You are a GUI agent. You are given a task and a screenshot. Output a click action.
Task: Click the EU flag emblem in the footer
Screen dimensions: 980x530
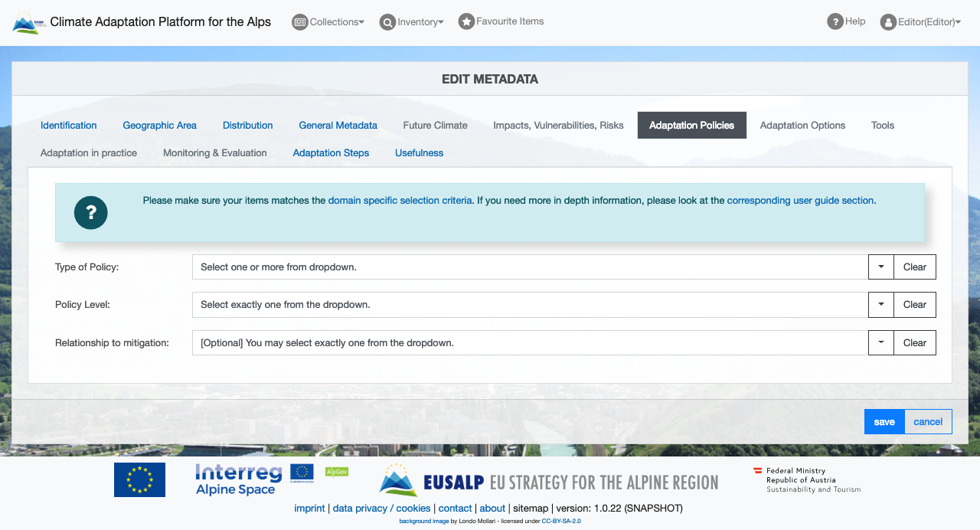coord(139,479)
